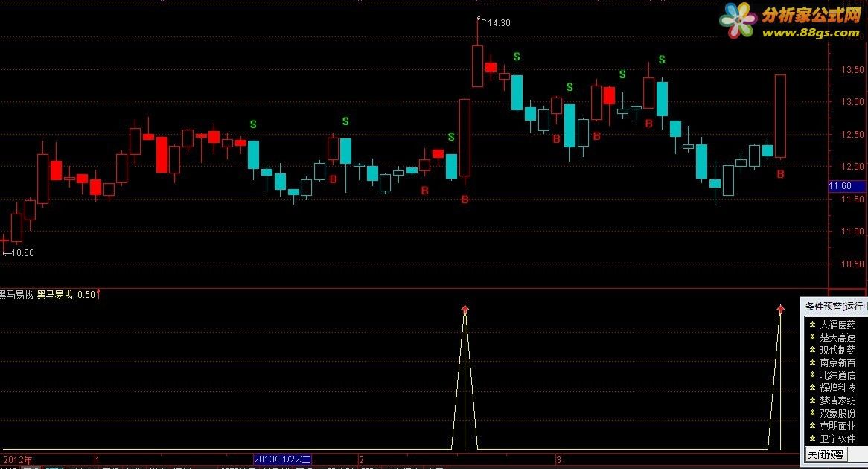
Task: Click the 12.00 price axis label
Action: click(x=852, y=167)
